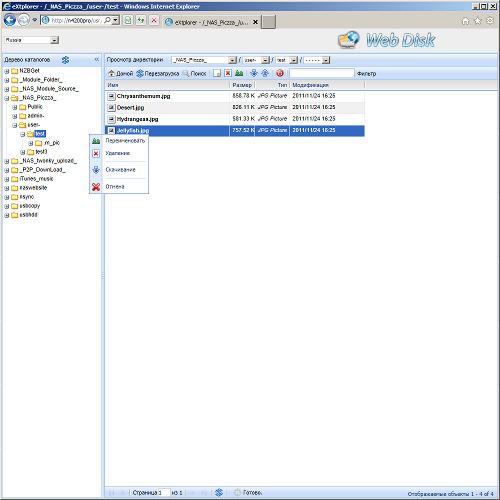Click the Web Disk logo
Screen dimensions: 500x500
pos(387,40)
